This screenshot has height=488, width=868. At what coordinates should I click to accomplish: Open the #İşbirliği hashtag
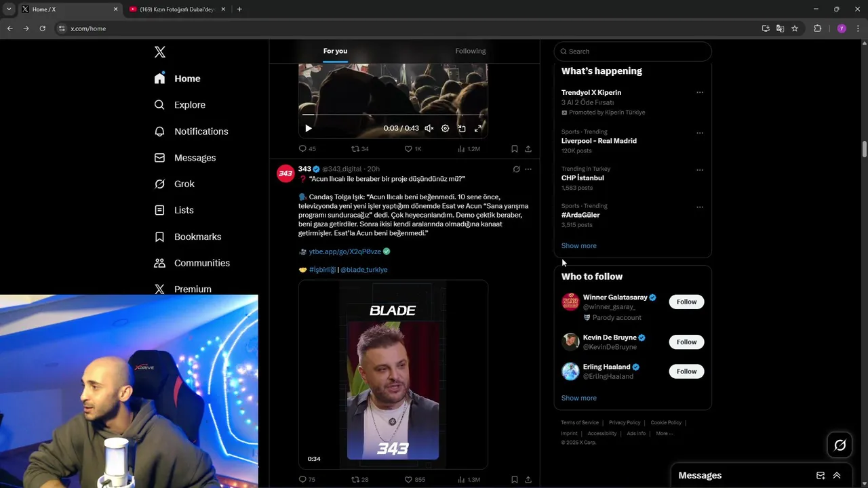tap(322, 270)
